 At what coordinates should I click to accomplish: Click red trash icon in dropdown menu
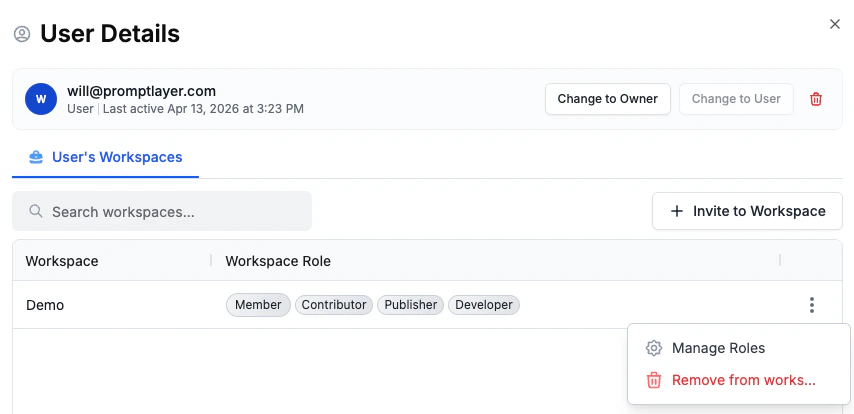click(654, 380)
